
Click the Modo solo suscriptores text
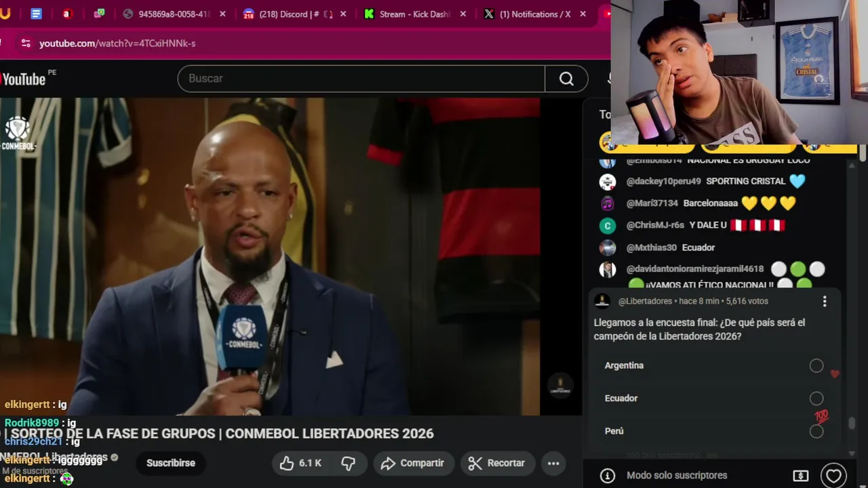tap(677, 475)
